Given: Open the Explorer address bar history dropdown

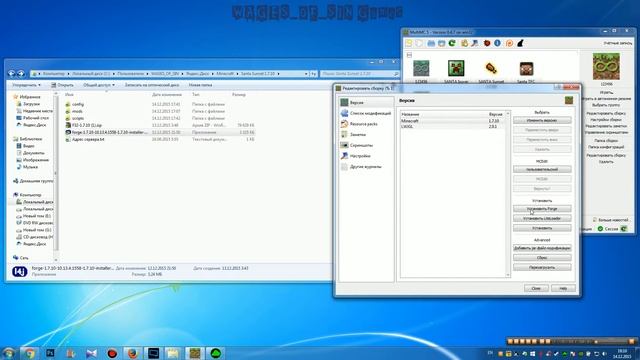Looking at the screenshot, I should [306, 74].
